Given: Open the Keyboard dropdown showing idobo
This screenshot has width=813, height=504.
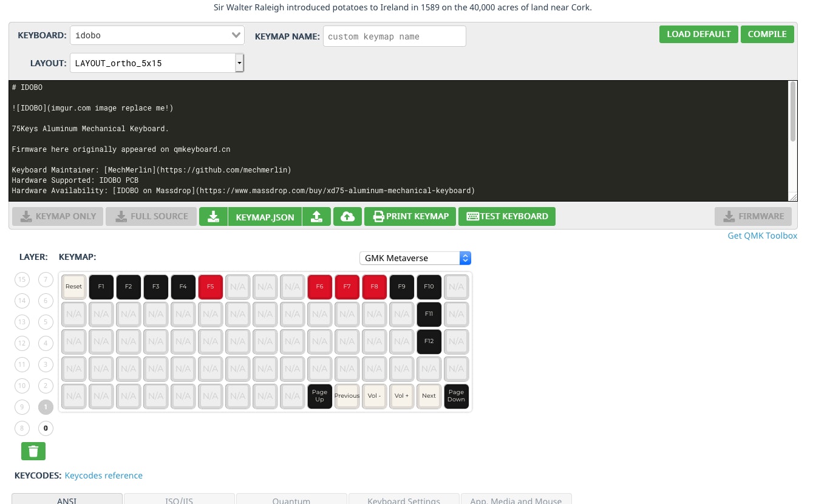Looking at the screenshot, I should pyautogui.click(x=157, y=36).
